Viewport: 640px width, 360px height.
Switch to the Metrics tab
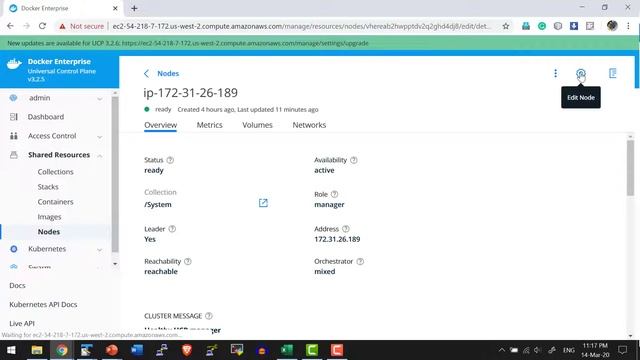[x=209, y=125]
